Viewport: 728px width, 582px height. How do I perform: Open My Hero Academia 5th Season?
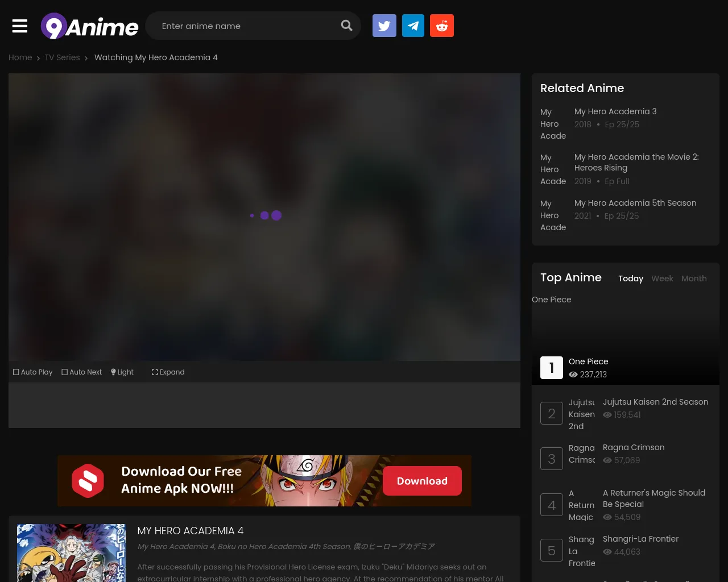coord(635,203)
